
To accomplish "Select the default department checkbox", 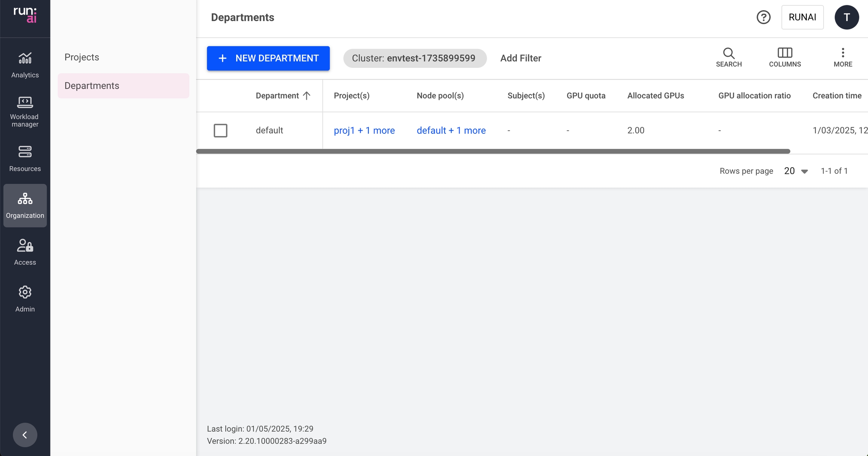I will [x=220, y=130].
